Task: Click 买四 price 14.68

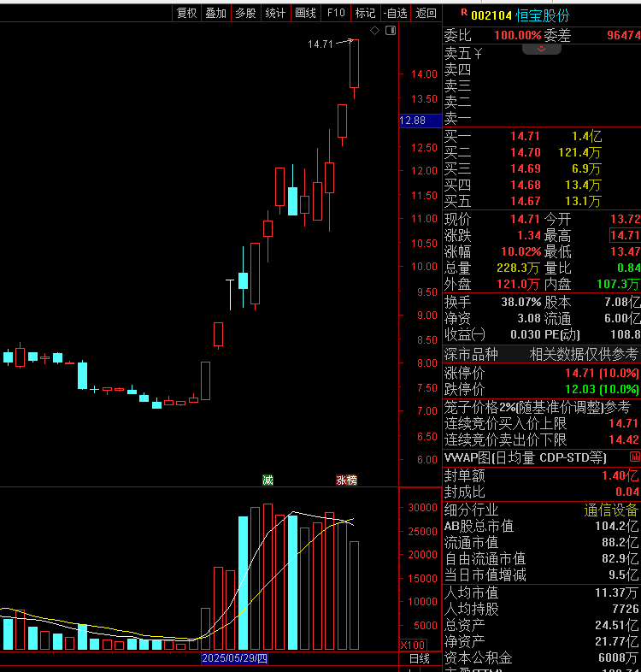Action: coord(526,186)
